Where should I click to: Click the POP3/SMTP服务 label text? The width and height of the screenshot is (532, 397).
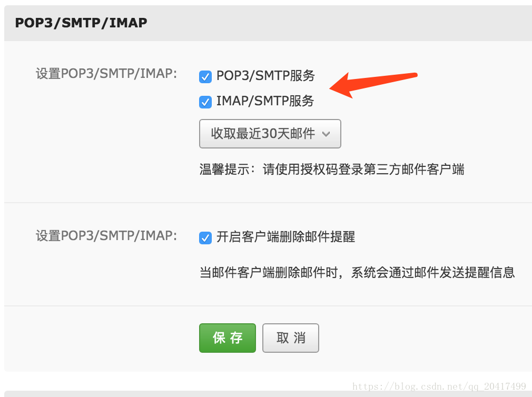(265, 76)
